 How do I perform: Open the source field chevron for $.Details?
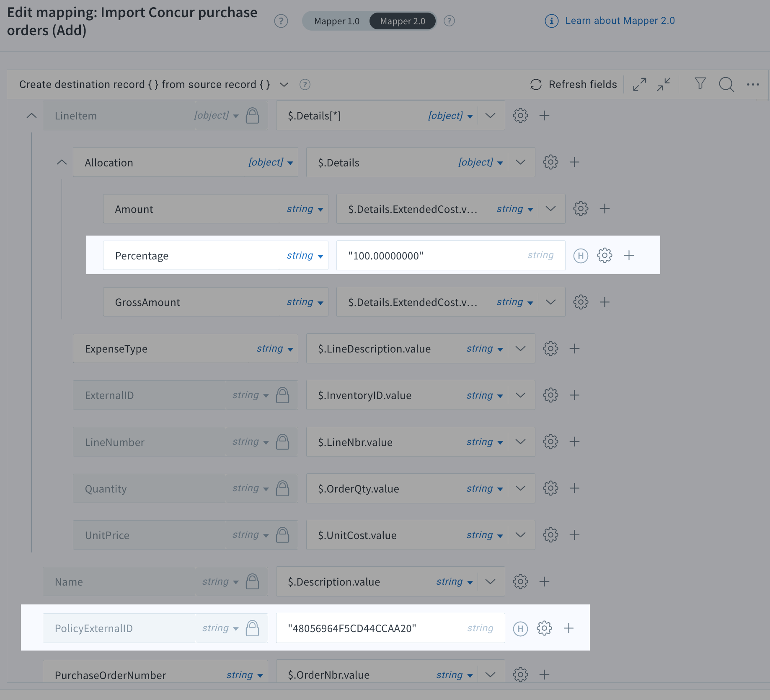click(520, 162)
